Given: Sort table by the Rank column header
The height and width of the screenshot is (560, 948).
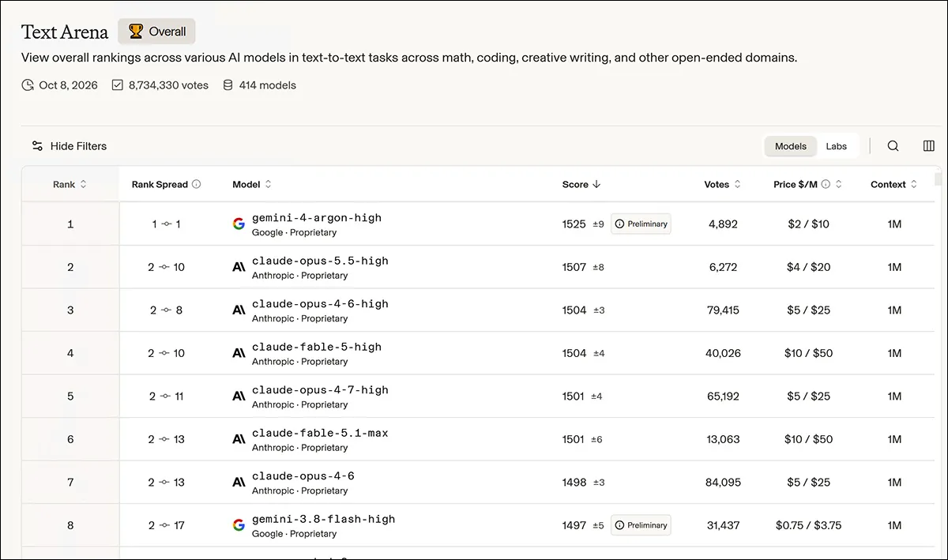Looking at the screenshot, I should pyautogui.click(x=70, y=184).
